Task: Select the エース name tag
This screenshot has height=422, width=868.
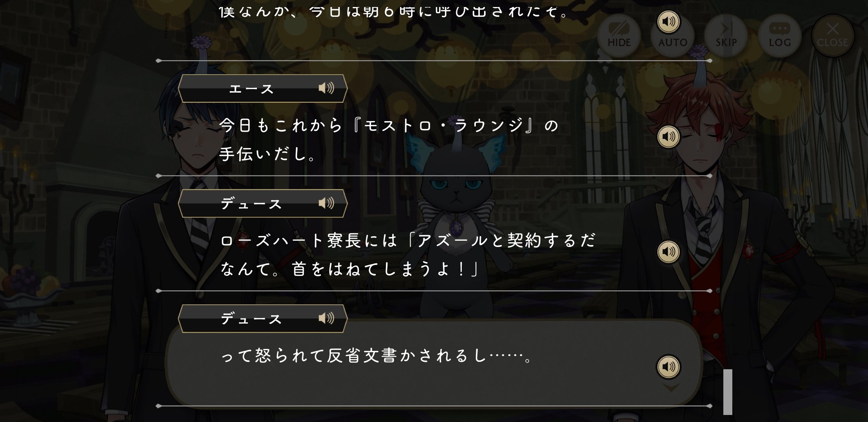Action: point(262,89)
